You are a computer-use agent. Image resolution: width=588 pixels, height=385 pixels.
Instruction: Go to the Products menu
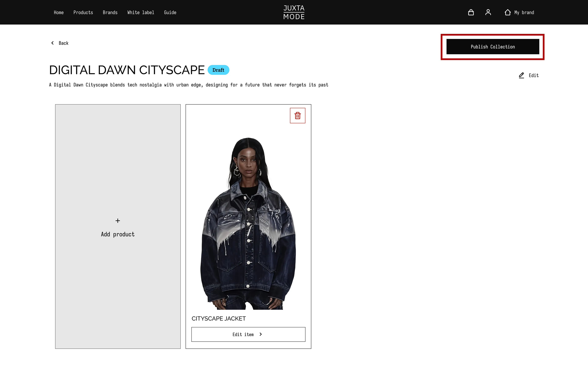(x=83, y=12)
